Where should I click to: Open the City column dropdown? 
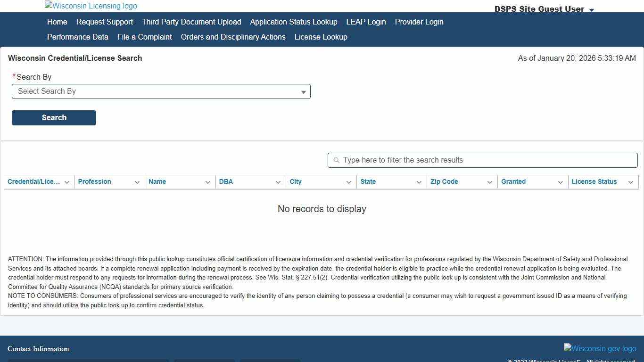pyautogui.click(x=348, y=182)
